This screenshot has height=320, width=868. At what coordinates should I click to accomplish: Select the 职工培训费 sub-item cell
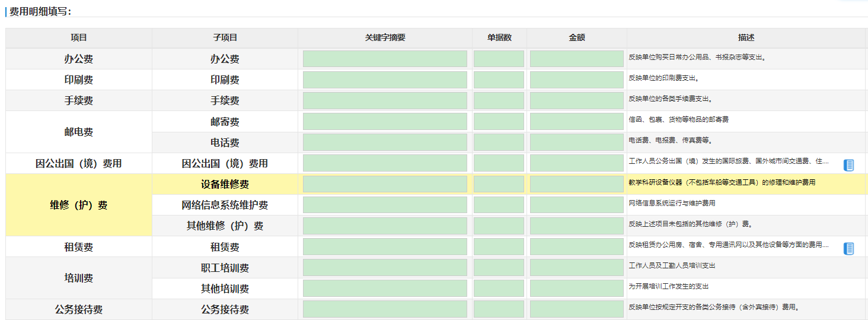click(x=225, y=268)
